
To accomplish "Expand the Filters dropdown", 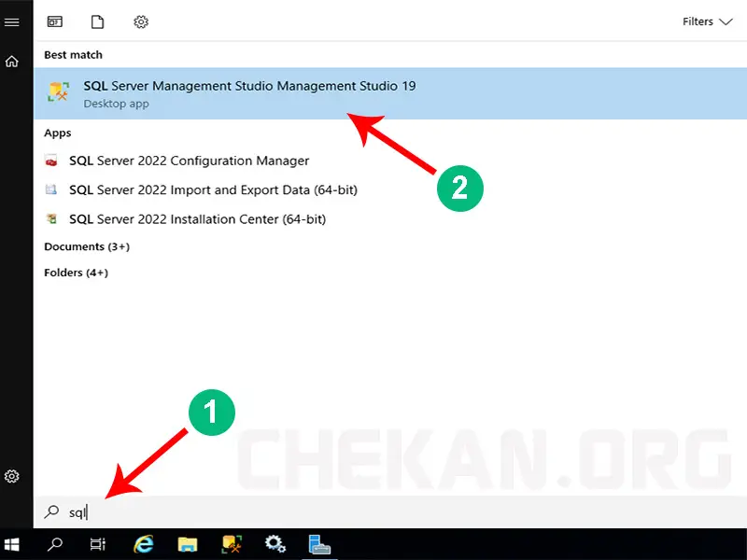I will pos(707,21).
